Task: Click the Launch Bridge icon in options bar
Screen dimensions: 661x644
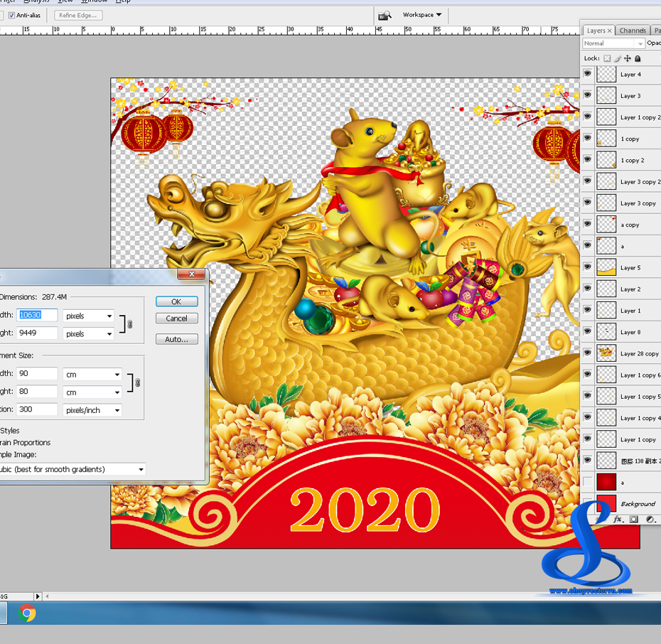Action: point(385,15)
